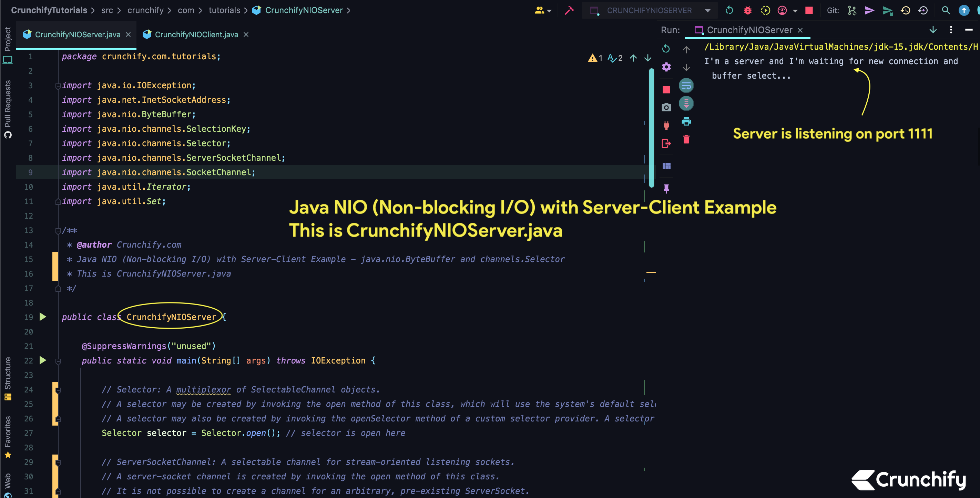This screenshot has height=498, width=980.
Task: Click the purple Run settings gear icon
Action: pyautogui.click(x=666, y=67)
